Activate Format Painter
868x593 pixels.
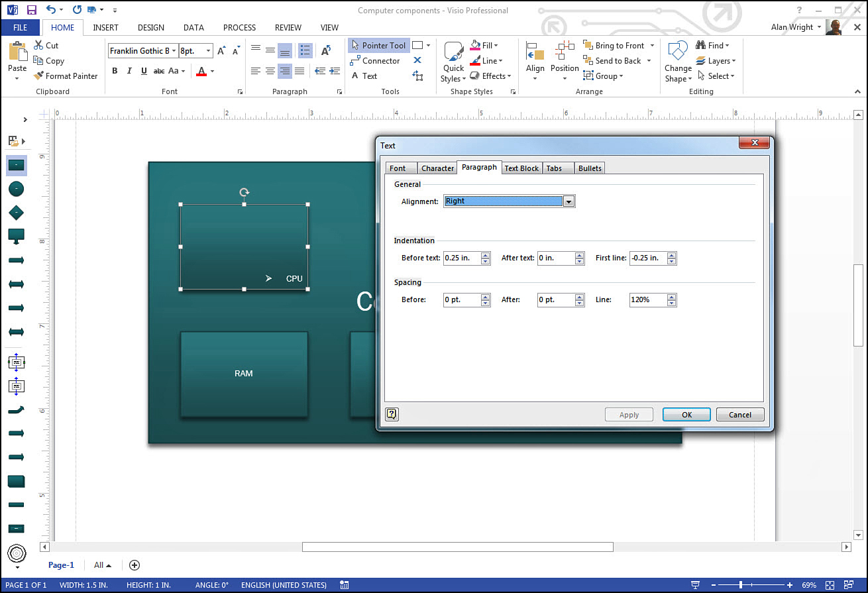coord(65,76)
